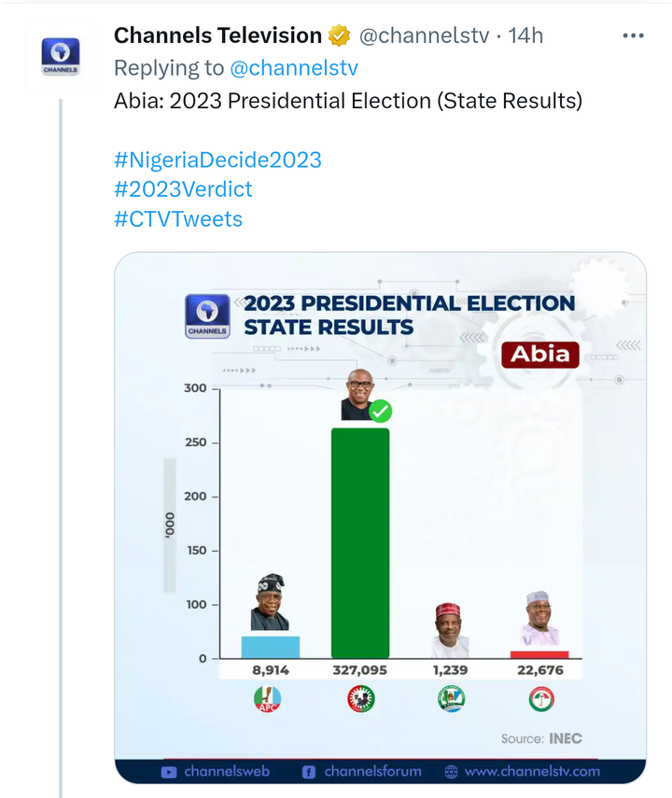
Task: Click the @channelstv reply mention link
Action: pos(294,68)
